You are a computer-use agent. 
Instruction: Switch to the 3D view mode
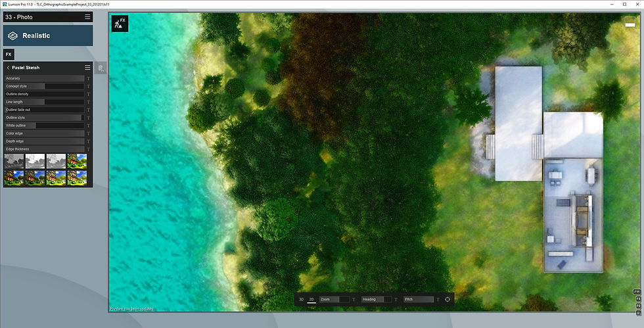pyautogui.click(x=301, y=299)
